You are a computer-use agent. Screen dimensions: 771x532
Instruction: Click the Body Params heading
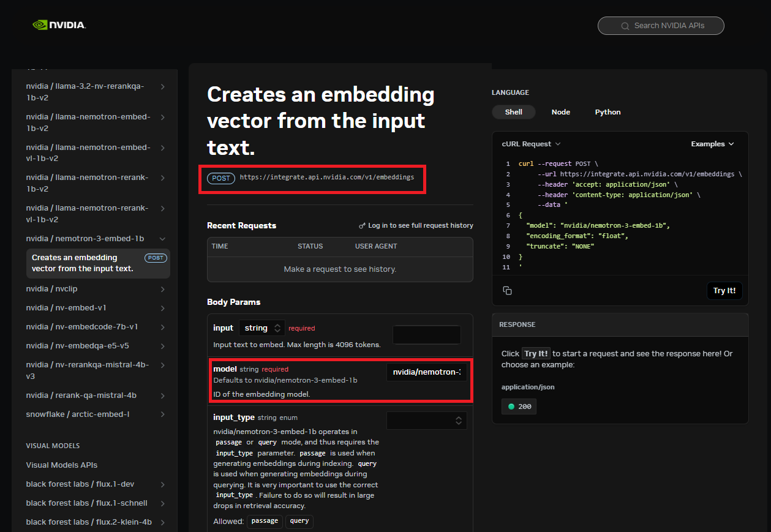coord(233,302)
